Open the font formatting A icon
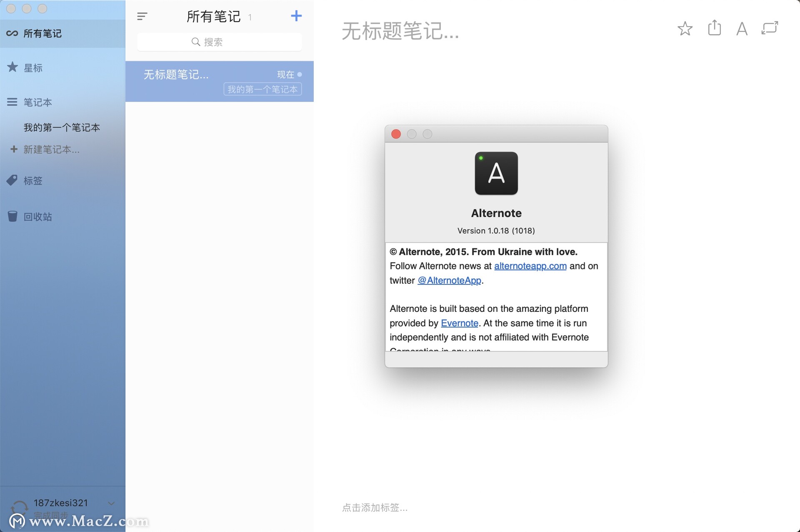Viewport: 800px width, 532px height. click(742, 29)
